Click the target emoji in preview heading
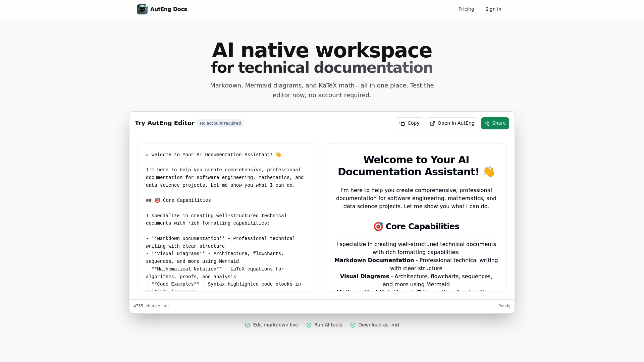 tap(378, 227)
